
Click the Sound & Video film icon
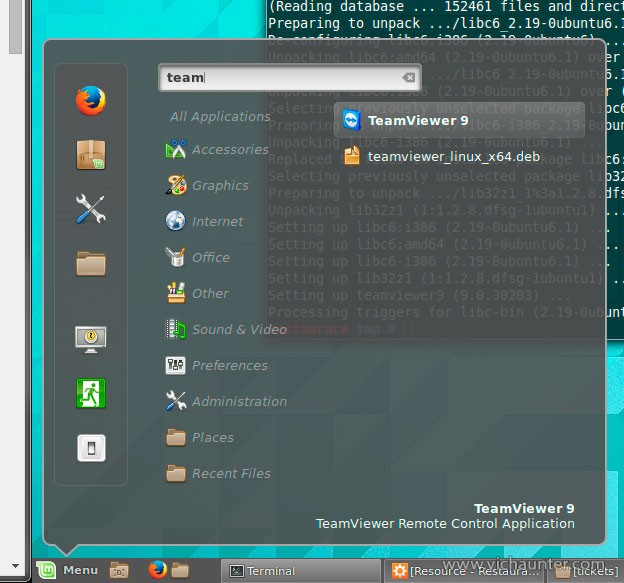coord(176,329)
